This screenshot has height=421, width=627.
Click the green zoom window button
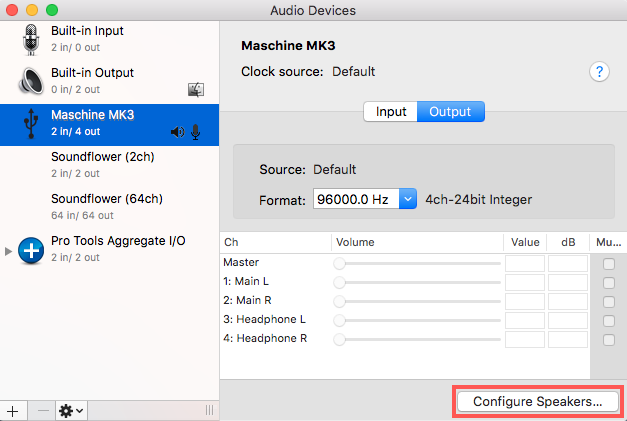(x=52, y=10)
